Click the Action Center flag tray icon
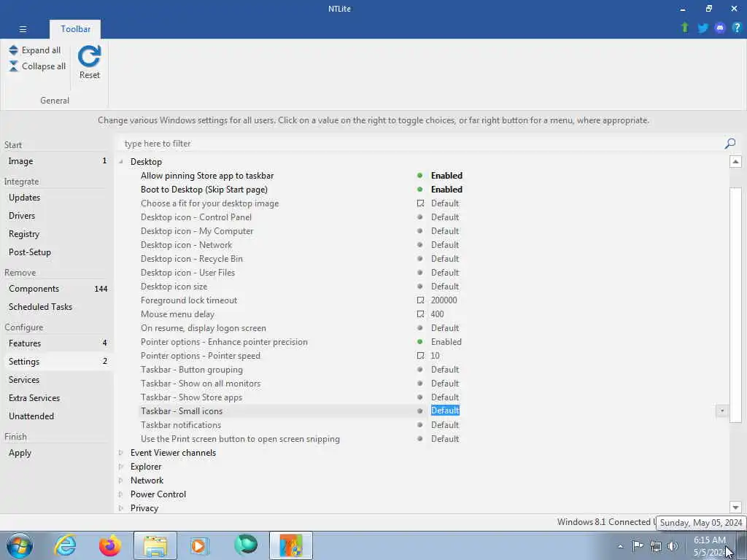This screenshot has height=560, width=747. click(638, 545)
